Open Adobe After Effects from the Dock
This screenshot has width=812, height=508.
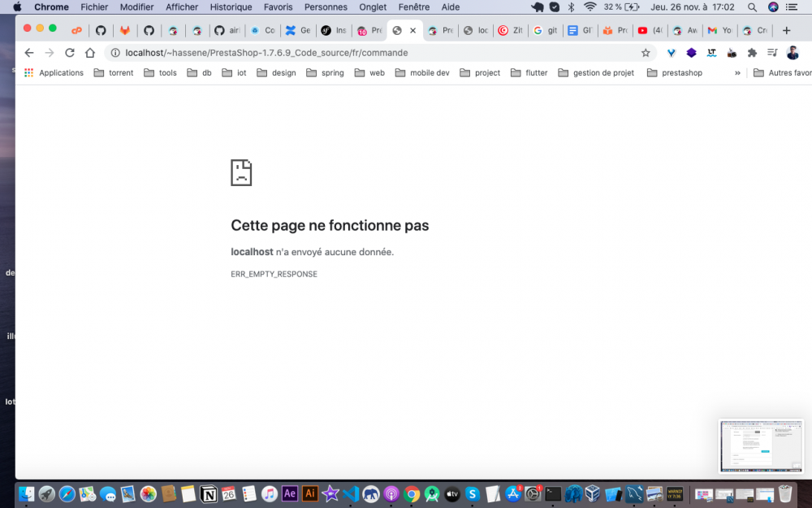[290, 493]
